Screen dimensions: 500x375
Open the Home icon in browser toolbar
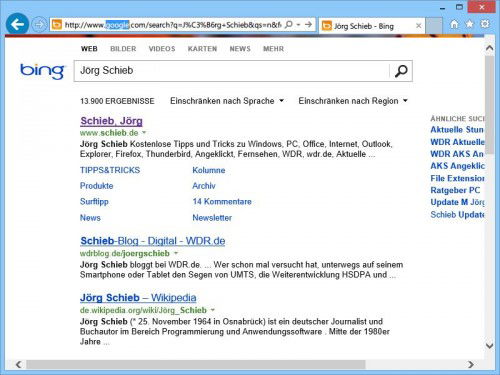pyautogui.click(x=454, y=24)
